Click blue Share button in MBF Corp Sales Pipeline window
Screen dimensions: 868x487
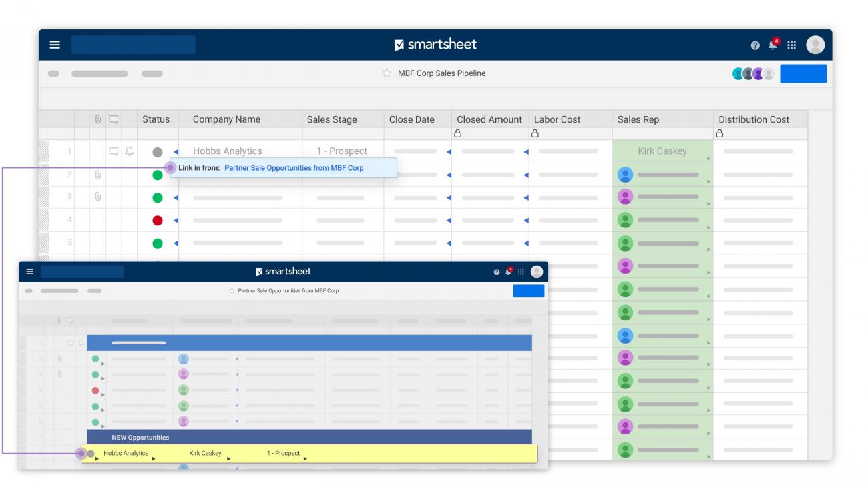(x=803, y=73)
